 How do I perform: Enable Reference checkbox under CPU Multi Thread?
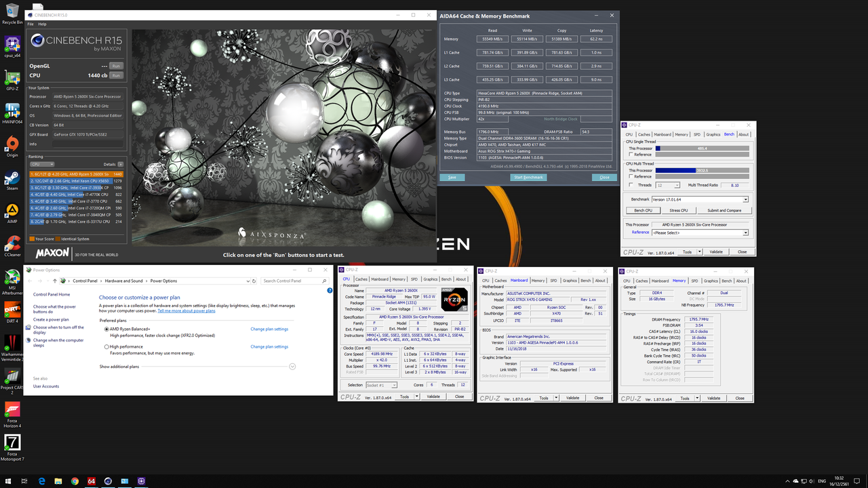click(631, 176)
